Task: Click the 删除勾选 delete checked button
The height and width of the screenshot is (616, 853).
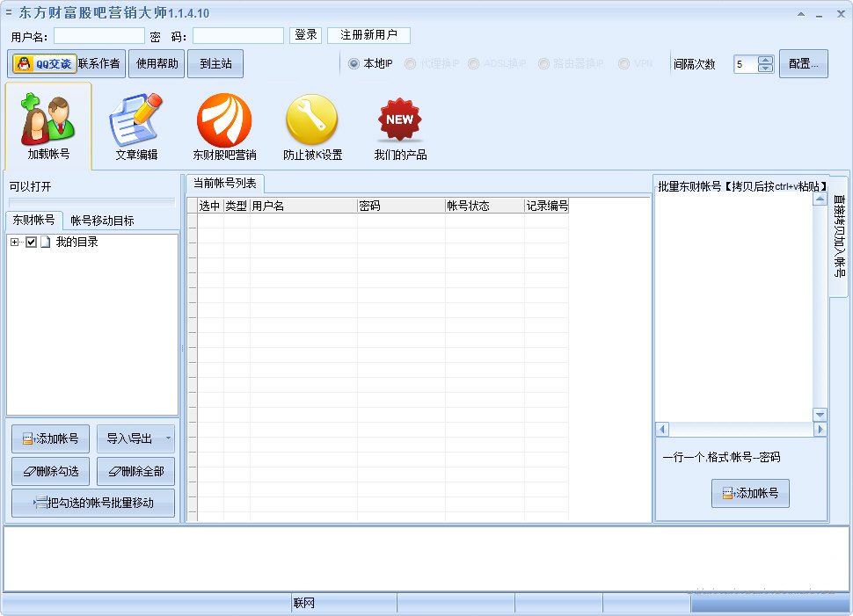Action: [x=51, y=471]
